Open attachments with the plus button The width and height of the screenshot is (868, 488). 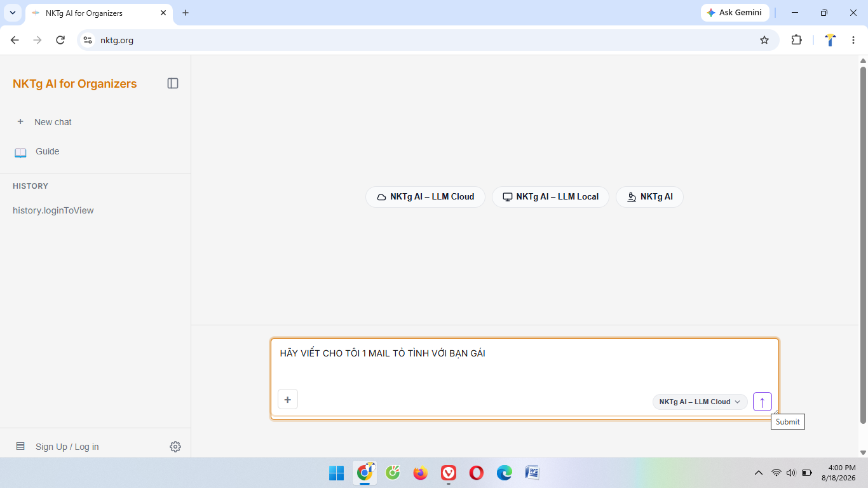[x=288, y=399]
